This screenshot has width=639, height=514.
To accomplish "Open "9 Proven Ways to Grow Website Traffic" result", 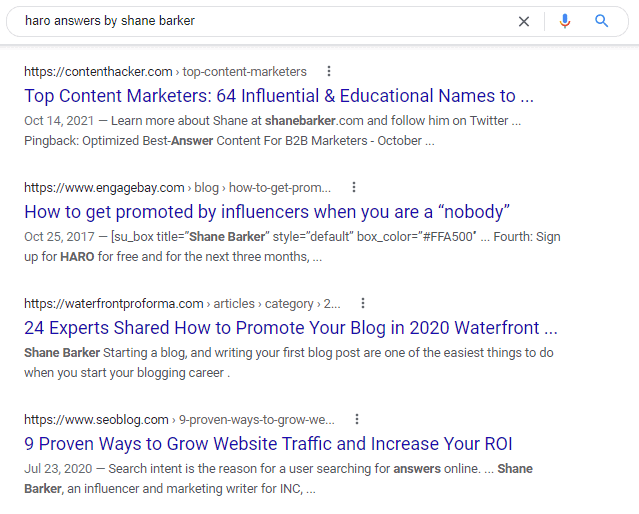I will click(268, 444).
